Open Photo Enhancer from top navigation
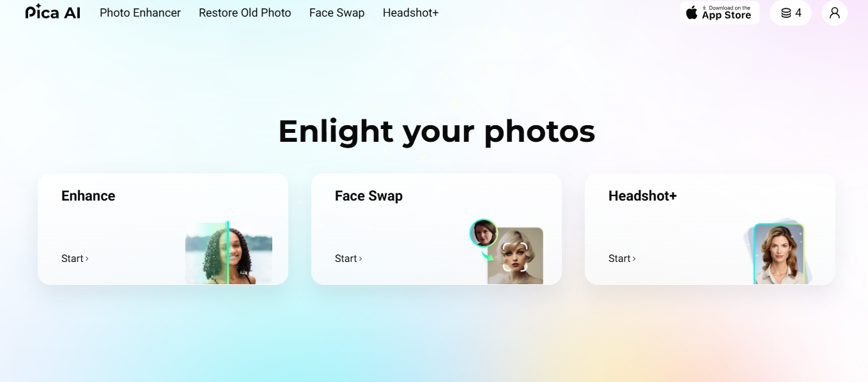The height and width of the screenshot is (382, 868). click(x=140, y=13)
